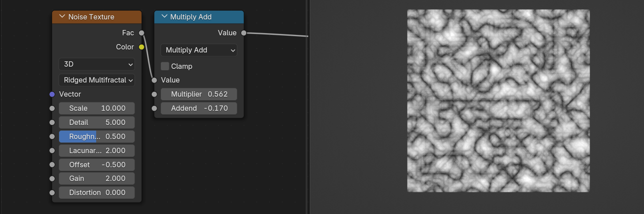Click the Lacunarity input socket
The image size is (644, 214).
coord(52,150)
